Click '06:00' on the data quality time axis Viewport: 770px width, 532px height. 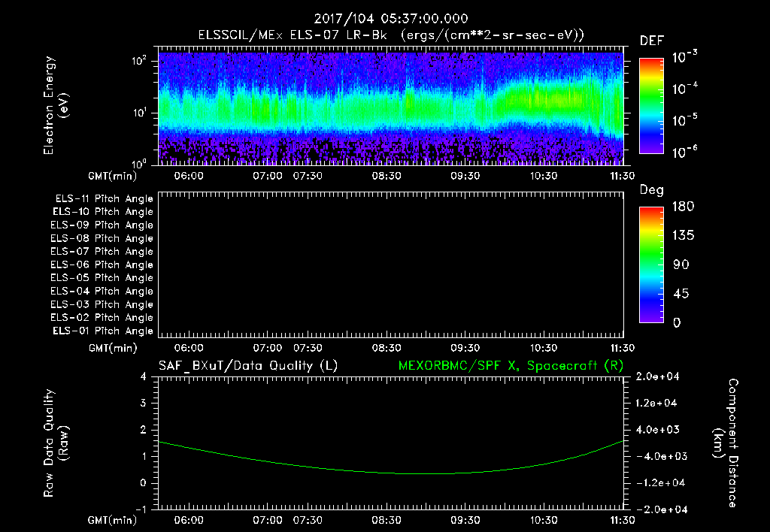(189, 520)
